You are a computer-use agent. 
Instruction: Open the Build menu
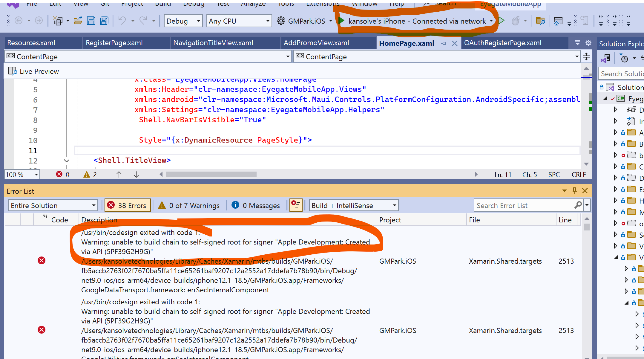click(x=163, y=3)
